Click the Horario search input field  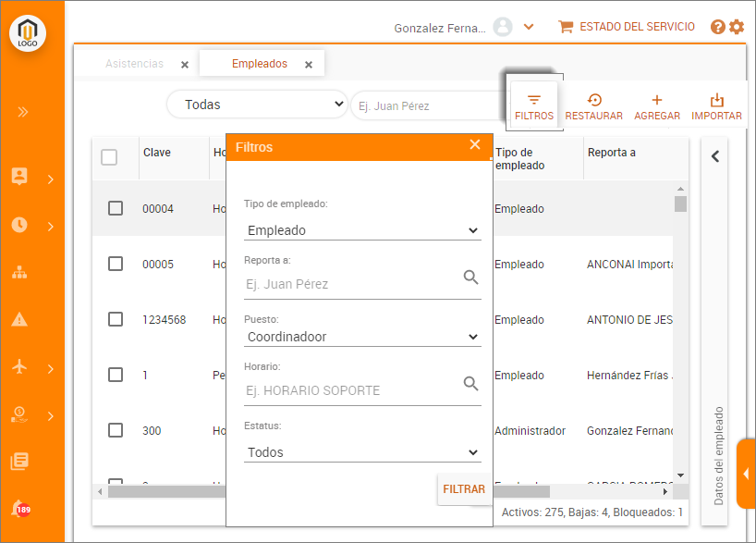351,390
